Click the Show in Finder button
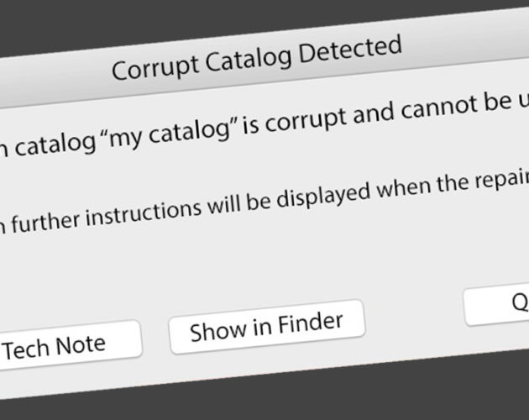The height and width of the screenshot is (420, 529). [267, 327]
